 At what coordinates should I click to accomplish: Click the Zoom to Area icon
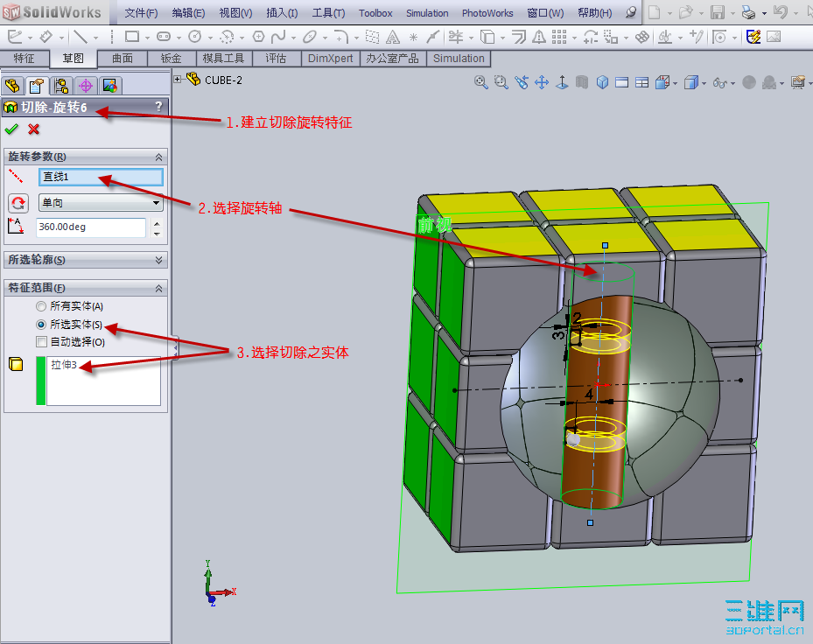coord(501,82)
